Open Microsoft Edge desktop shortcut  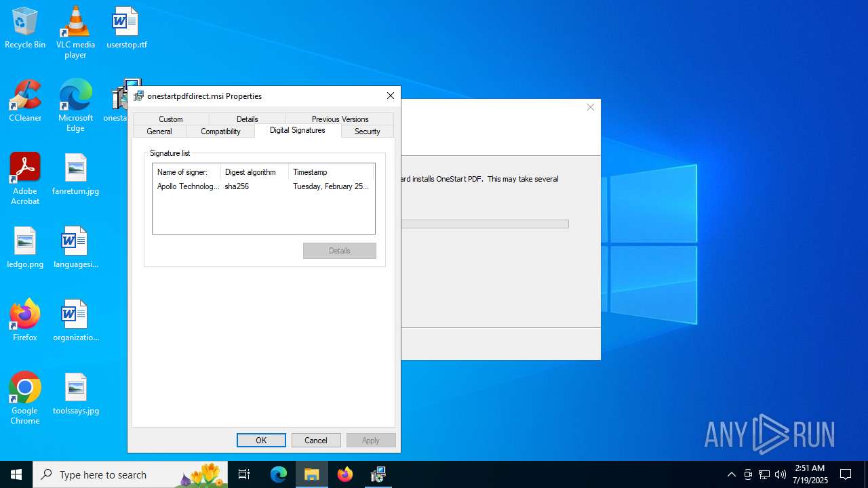tap(75, 106)
